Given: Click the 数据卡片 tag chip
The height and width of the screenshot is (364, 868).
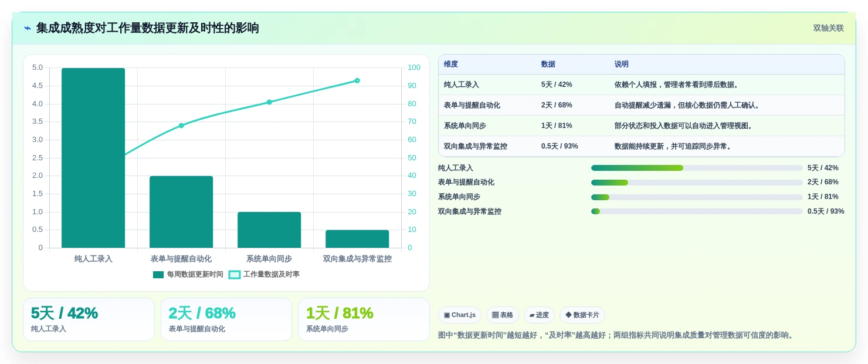Looking at the screenshot, I should click(582, 315).
